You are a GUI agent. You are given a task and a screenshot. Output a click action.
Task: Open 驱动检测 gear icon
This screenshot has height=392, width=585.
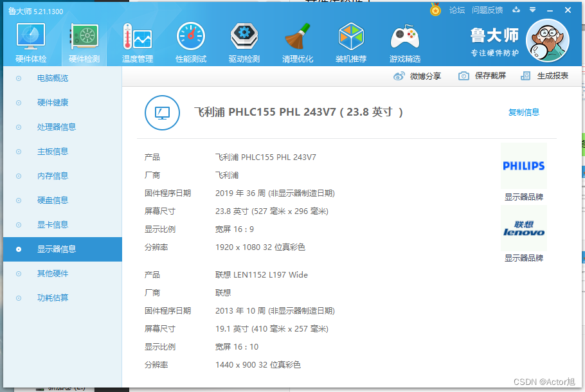244,36
